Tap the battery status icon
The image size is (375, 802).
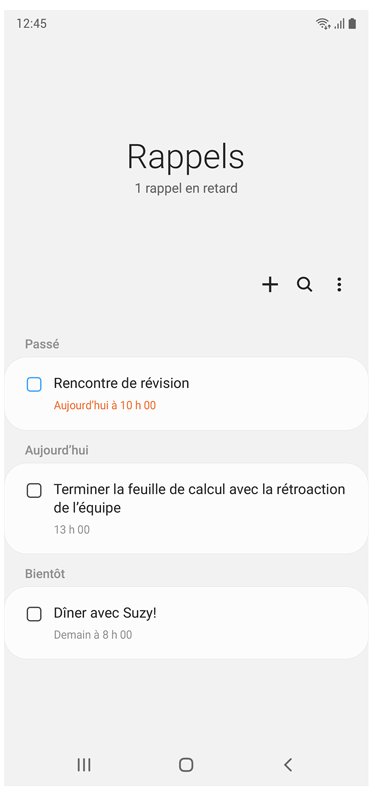pyautogui.click(x=352, y=24)
